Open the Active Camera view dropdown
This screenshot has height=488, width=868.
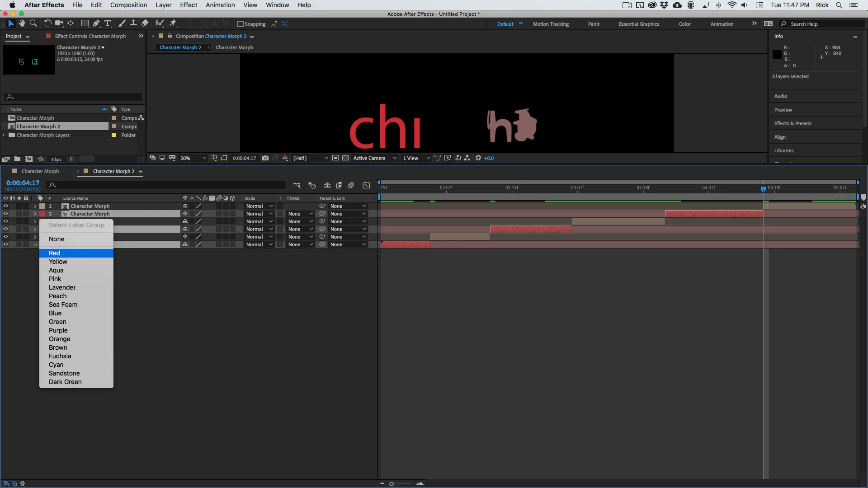(374, 158)
